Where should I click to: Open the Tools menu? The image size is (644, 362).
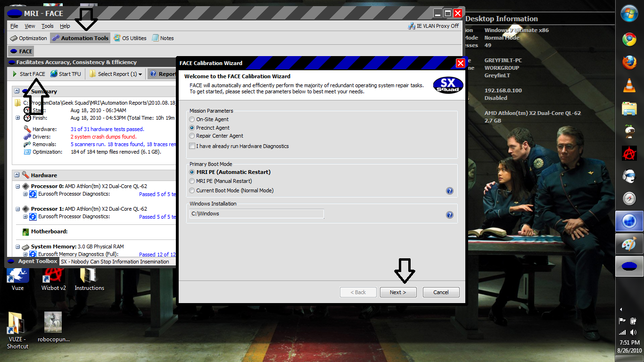[47, 26]
